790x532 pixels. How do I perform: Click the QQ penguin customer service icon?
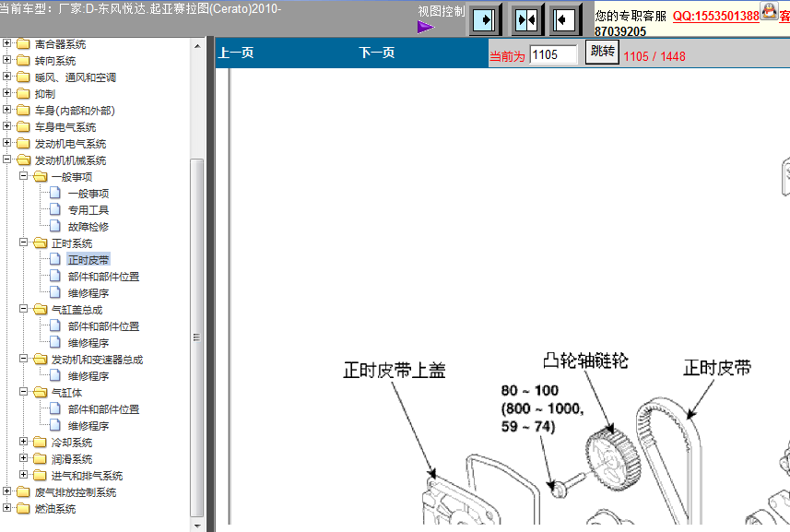click(769, 12)
